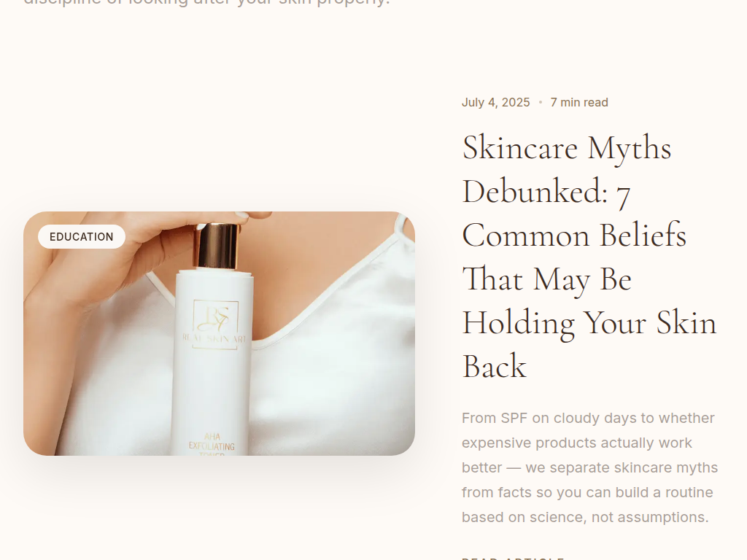Click the phrase Debunked: 7 in the headline
This screenshot has height=560, width=747.
pos(546,192)
